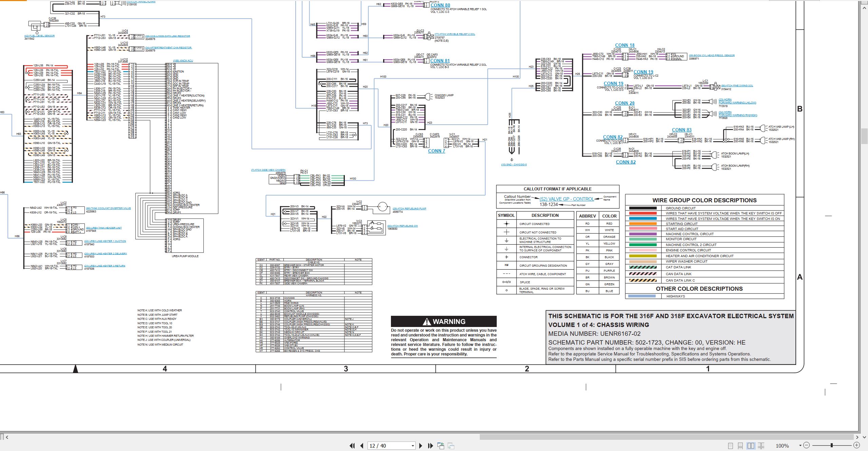Click the VOLUME 1 of 4: CHASSIS WIRING text
This screenshot has width=868, height=451.
598,325
